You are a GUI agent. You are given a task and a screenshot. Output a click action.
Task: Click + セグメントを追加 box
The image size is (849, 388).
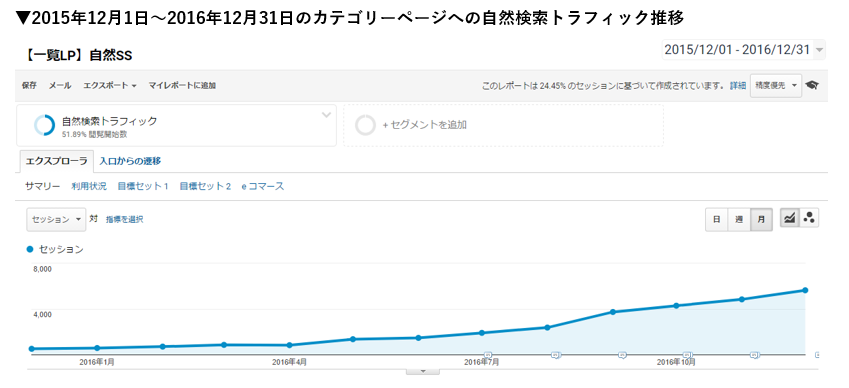(504, 125)
